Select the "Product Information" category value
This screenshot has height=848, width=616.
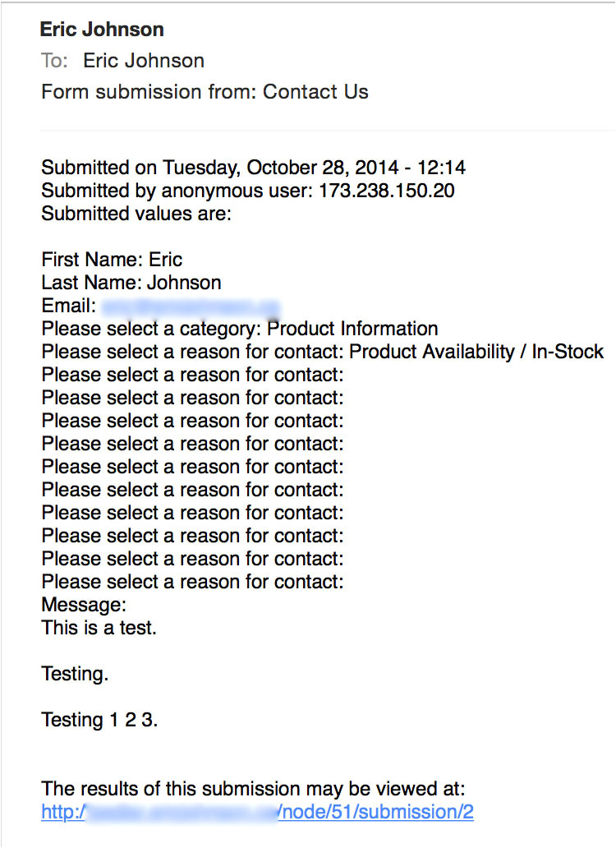tap(353, 330)
